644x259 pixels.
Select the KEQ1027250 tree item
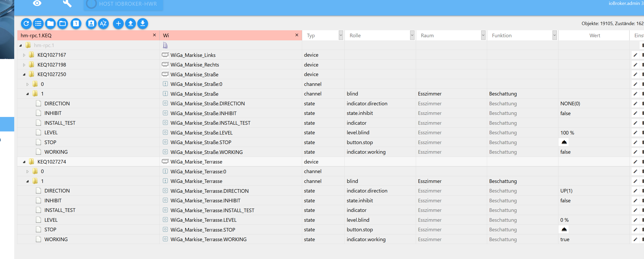point(52,74)
